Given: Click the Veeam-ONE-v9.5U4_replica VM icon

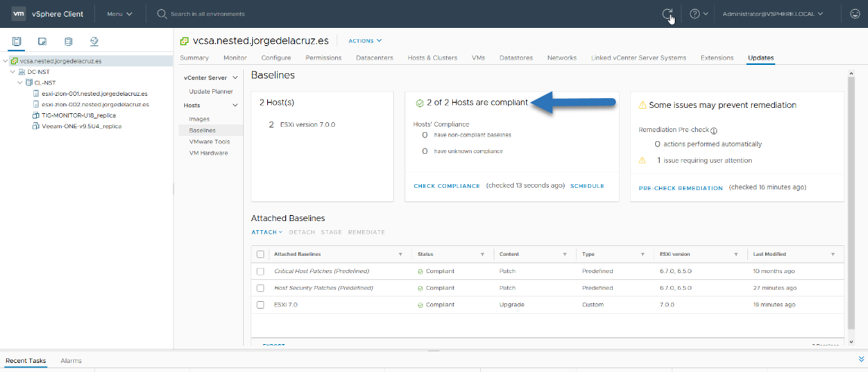Looking at the screenshot, I should tap(36, 126).
